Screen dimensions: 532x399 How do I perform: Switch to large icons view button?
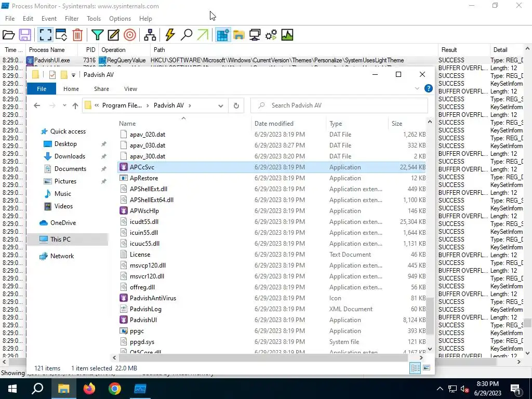(427, 368)
